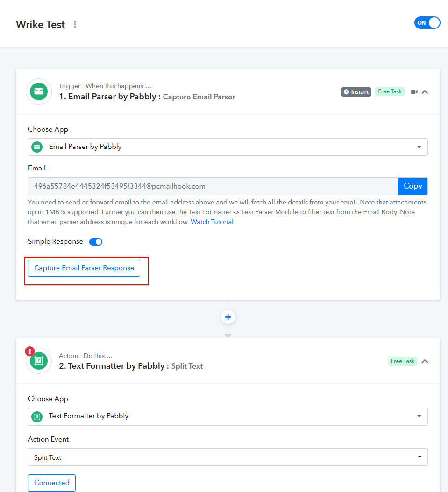Collapse the Email Parser trigger step

(x=425, y=92)
